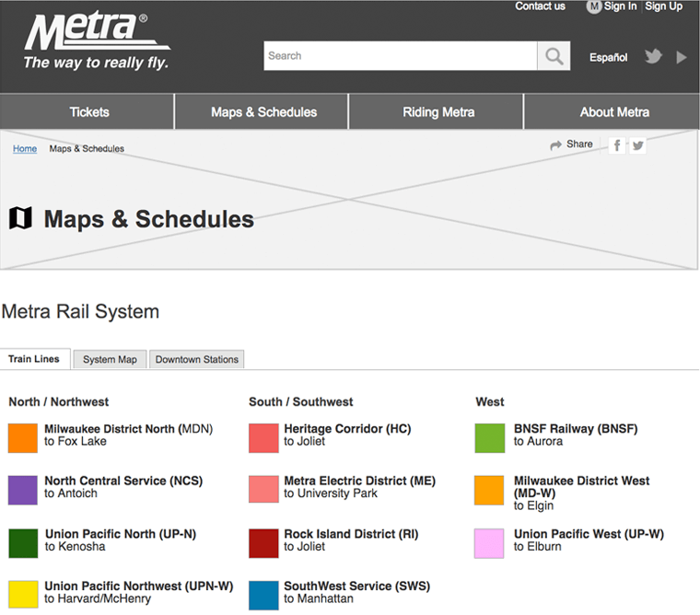Open Union Pacific North (UP-N) line
Viewport: 700px width, 615px height.
pos(121,534)
